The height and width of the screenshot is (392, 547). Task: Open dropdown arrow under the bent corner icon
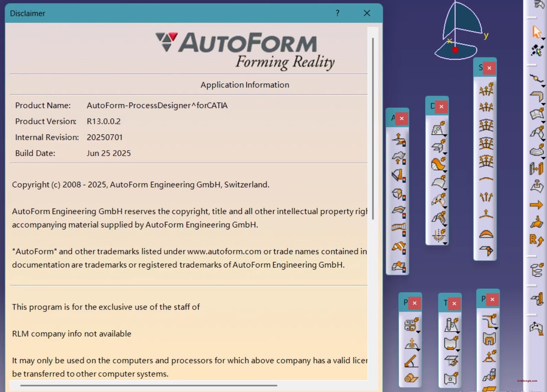point(544,104)
